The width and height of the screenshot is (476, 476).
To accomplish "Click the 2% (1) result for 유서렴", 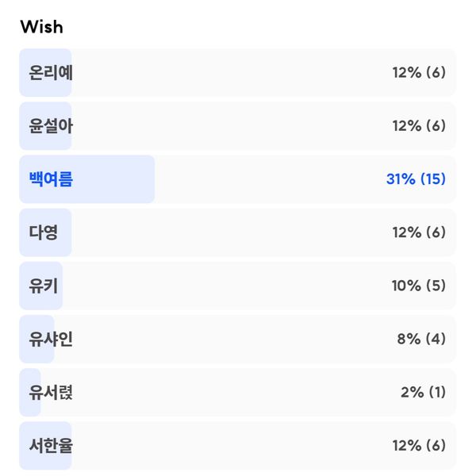I will [x=423, y=392].
